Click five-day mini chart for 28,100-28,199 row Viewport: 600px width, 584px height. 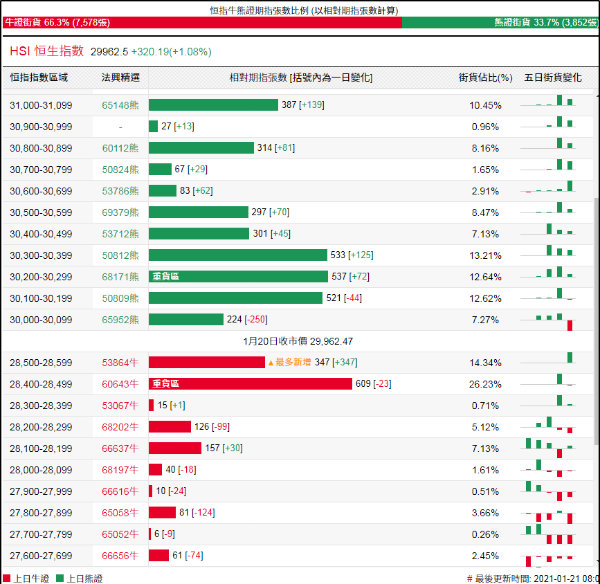click(548, 448)
